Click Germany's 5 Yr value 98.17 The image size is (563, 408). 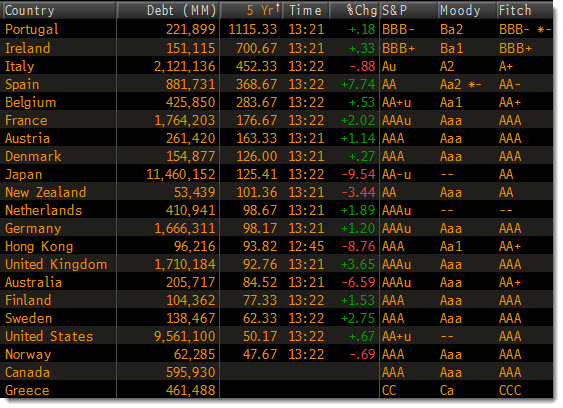click(x=260, y=228)
